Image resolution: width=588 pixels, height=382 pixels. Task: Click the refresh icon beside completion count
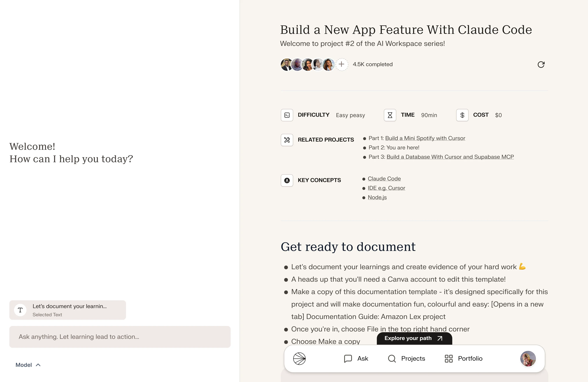click(541, 65)
